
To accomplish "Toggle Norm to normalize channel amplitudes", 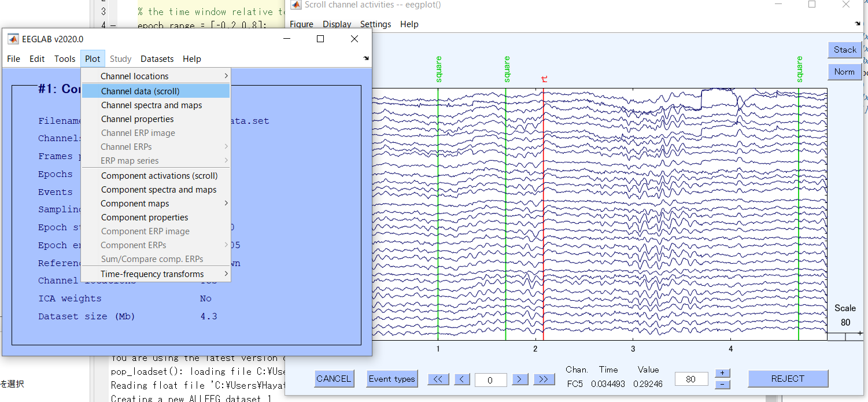I will pos(844,72).
